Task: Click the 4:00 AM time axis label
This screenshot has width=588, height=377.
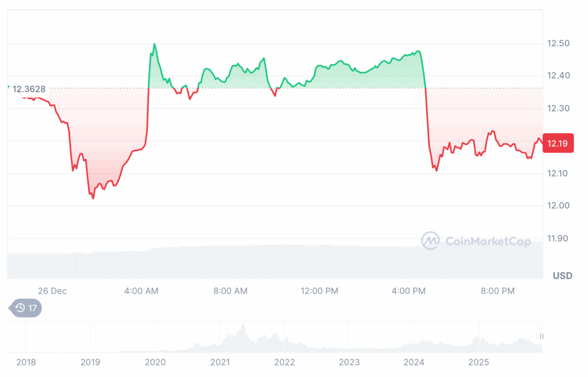Action: coord(141,291)
